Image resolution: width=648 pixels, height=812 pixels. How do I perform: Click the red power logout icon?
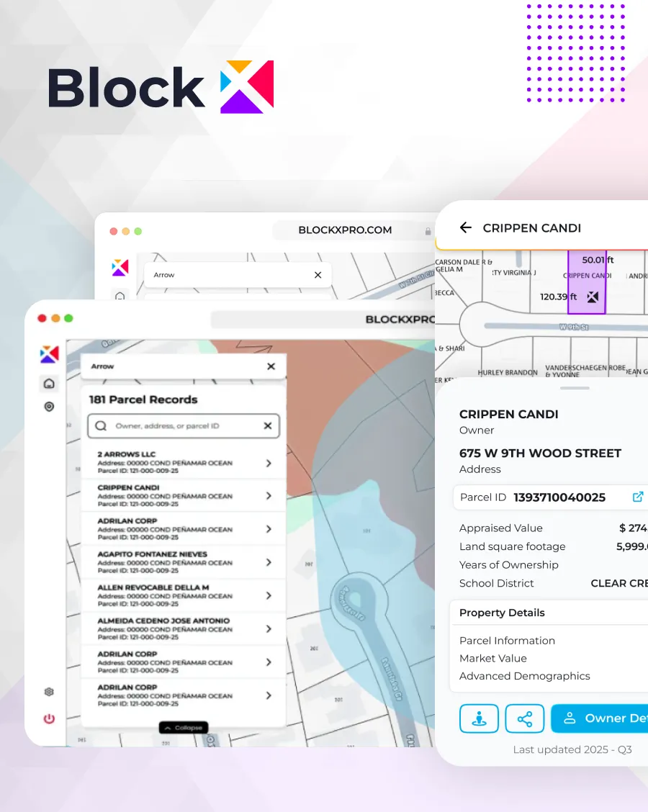pyautogui.click(x=49, y=718)
